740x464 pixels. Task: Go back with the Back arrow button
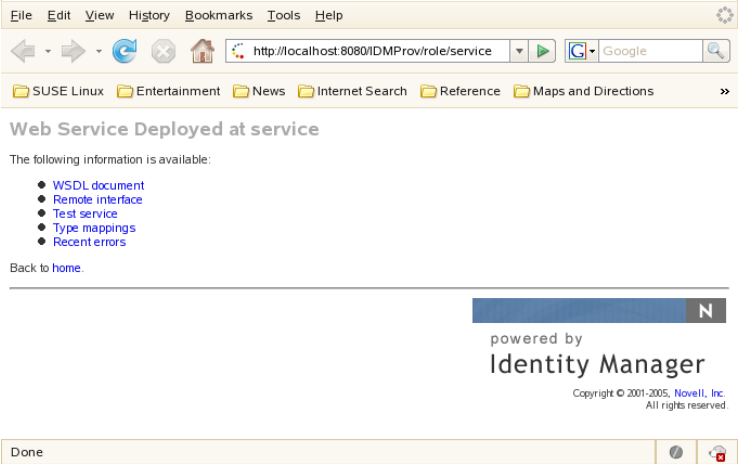click(x=23, y=51)
